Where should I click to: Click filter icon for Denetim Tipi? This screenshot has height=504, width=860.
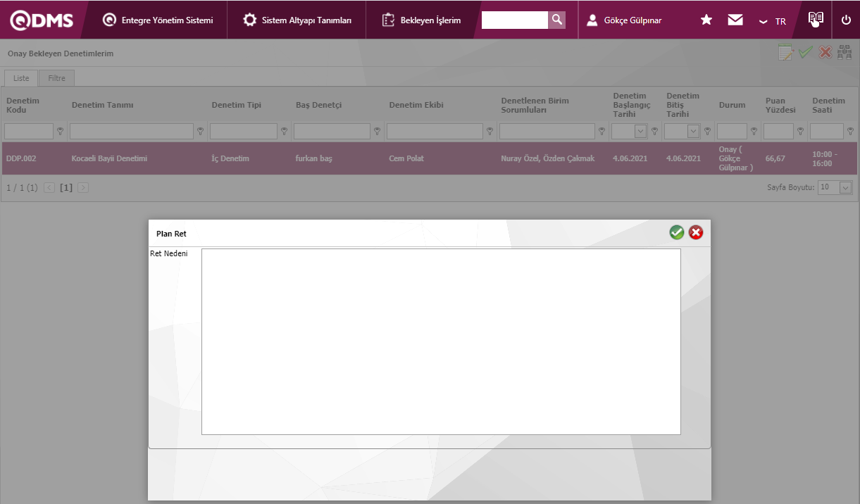(x=284, y=131)
